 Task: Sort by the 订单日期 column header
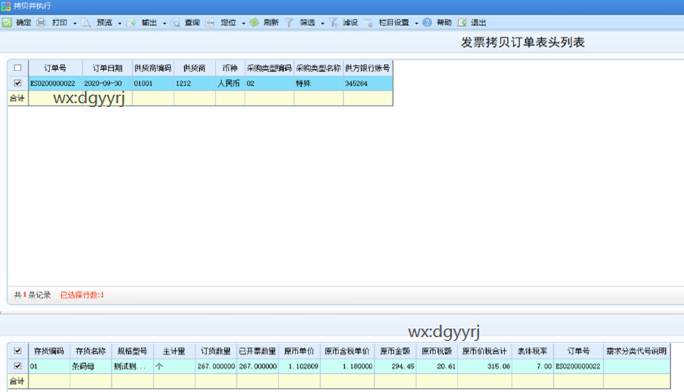[x=107, y=68]
